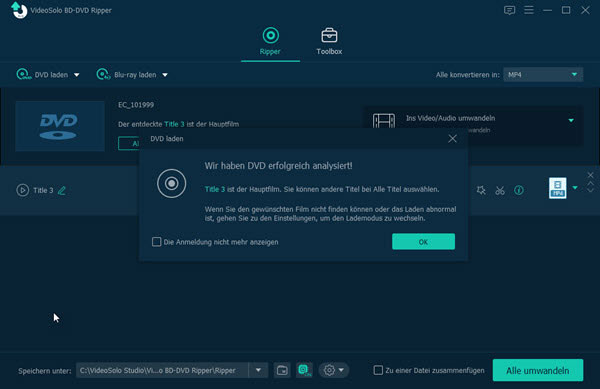Viewport: 600px width, 389px height.
Task: Remove Title 3 with the X icon
Action: pos(590,175)
